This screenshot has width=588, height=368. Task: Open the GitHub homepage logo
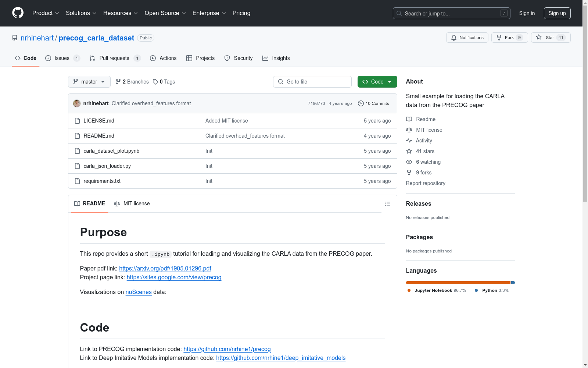(18, 13)
